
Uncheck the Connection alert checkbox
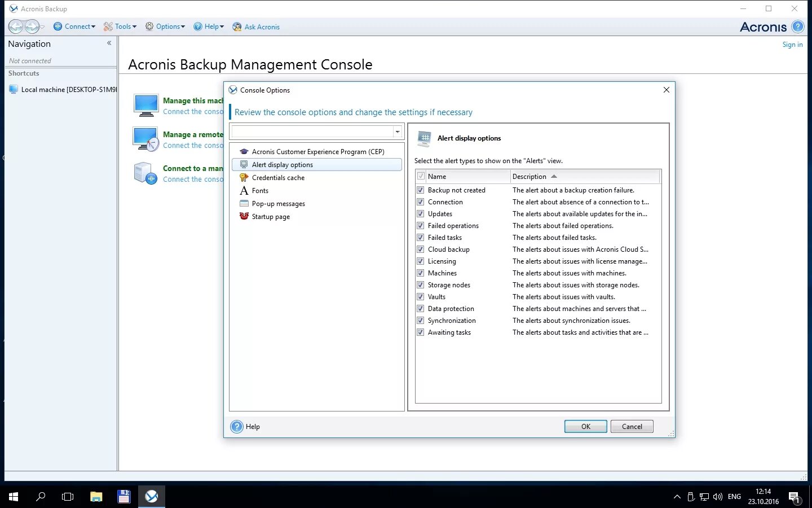click(x=421, y=202)
